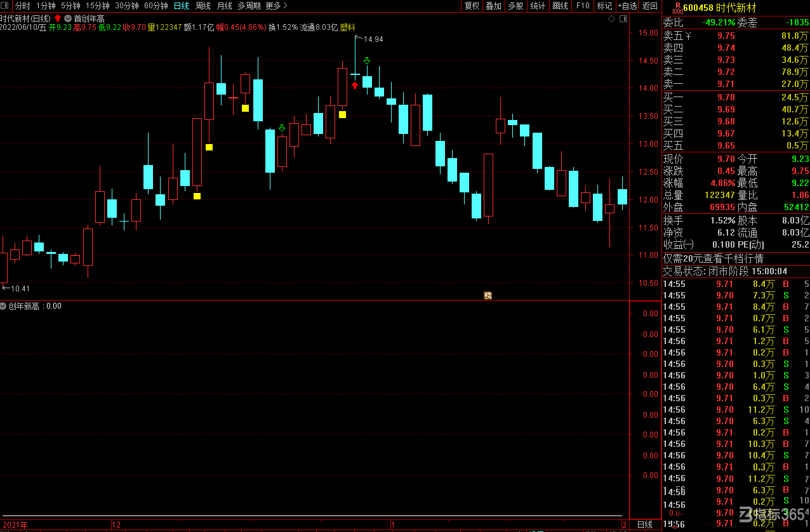The height and width of the screenshot is (532, 810).
Task: Click the 换手 value 1.52%
Action: click(722, 220)
